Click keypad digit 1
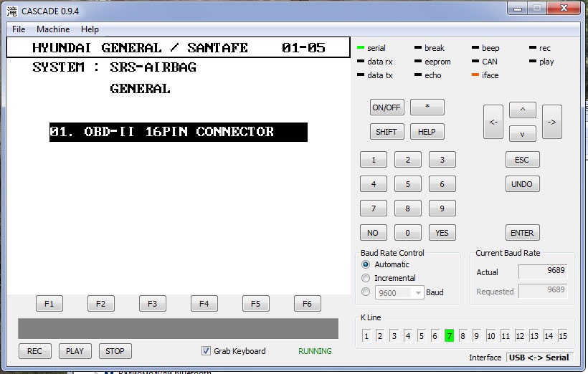Viewport: 588px width, 374px height. 374,160
